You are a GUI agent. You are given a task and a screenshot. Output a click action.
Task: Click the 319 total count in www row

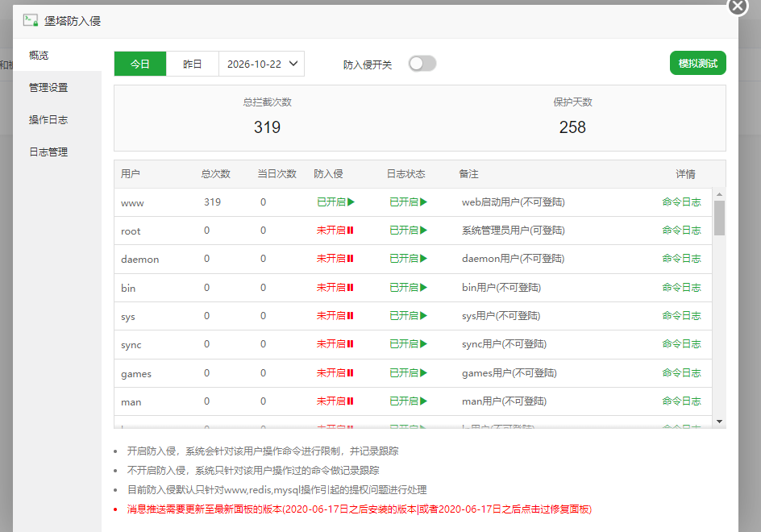click(x=213, y=202)
